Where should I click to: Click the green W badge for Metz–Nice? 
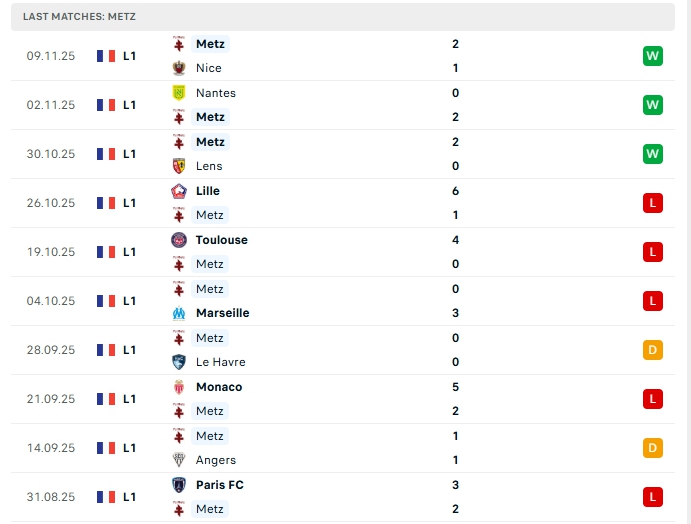(653, 56)
